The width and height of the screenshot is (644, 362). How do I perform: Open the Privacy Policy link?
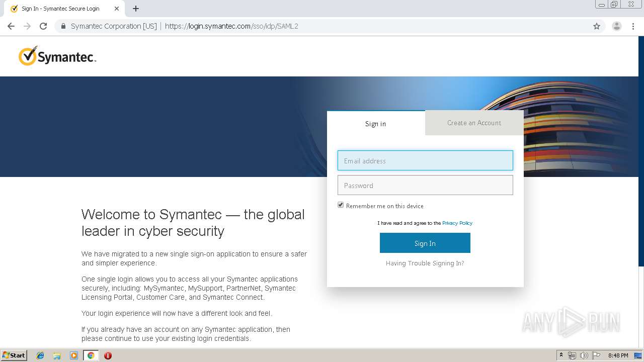coord(457,223)
